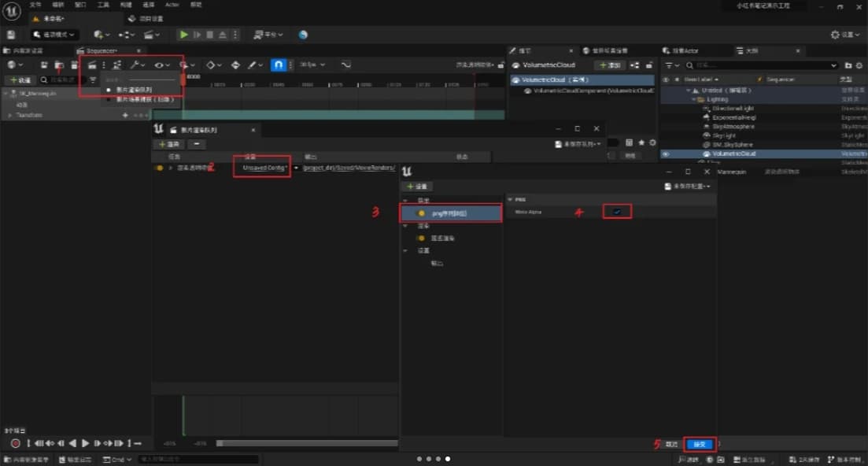Click the Unsaved Config settings link

point(264,168)
